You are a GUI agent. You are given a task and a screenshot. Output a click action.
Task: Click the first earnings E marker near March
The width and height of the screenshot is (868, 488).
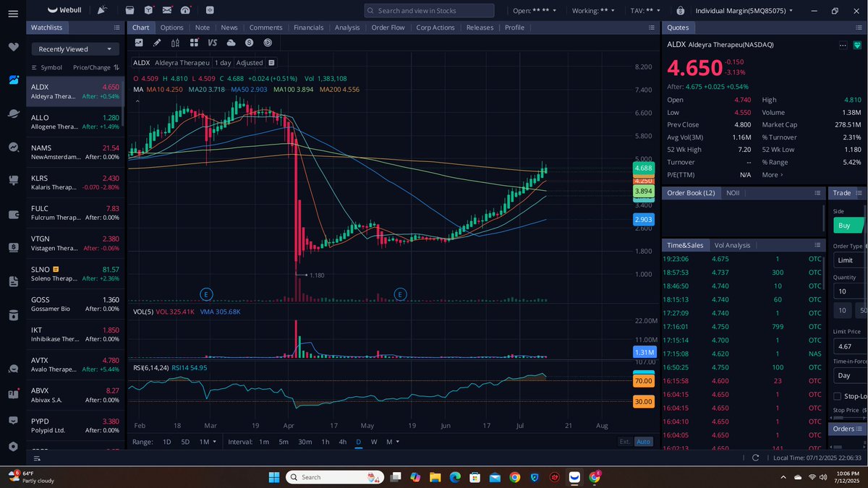tap(206, 294)
